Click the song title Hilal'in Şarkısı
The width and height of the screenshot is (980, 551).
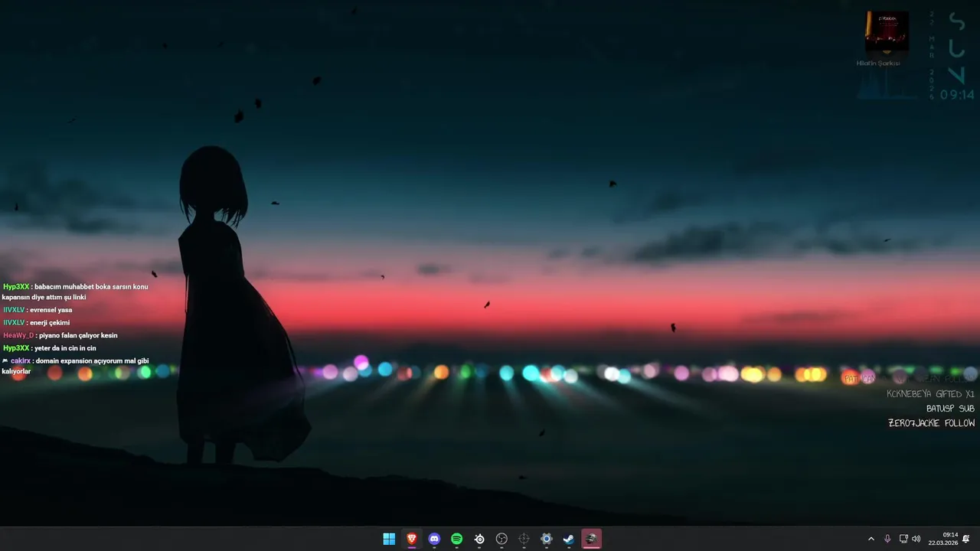click(x=878, y=64)
